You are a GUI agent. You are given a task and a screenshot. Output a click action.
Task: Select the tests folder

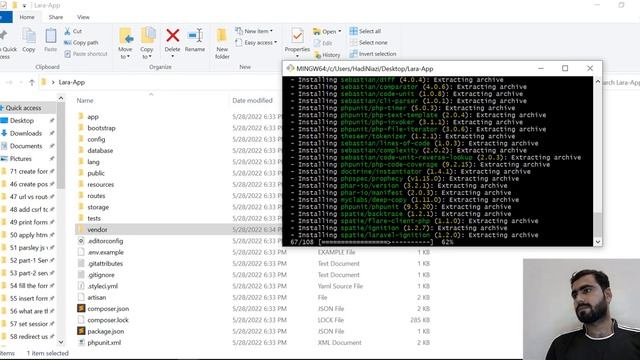pos(94,218)
